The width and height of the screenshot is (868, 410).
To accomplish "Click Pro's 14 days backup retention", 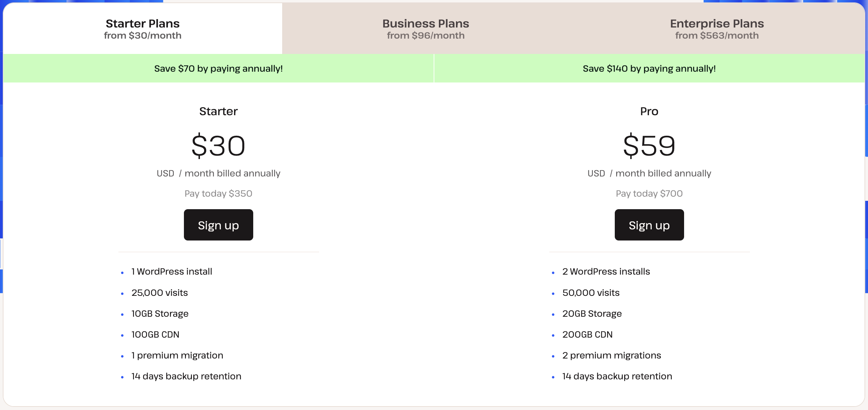I will pos(617,376).
